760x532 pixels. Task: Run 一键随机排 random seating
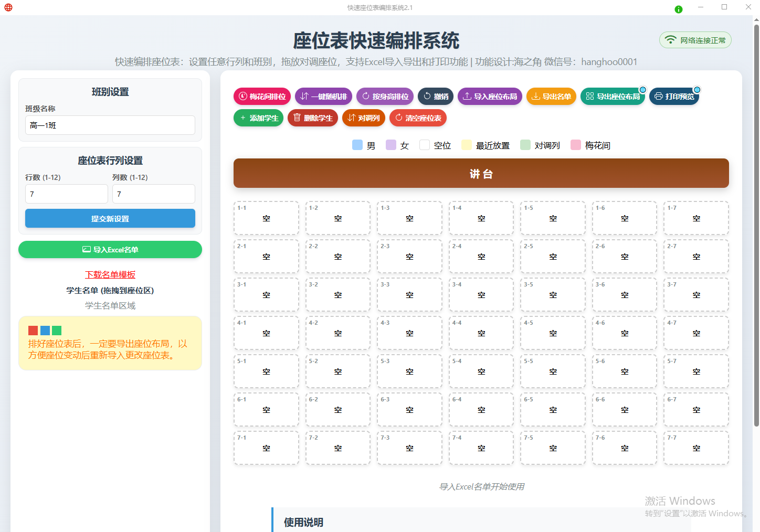(x=323, y=97)
